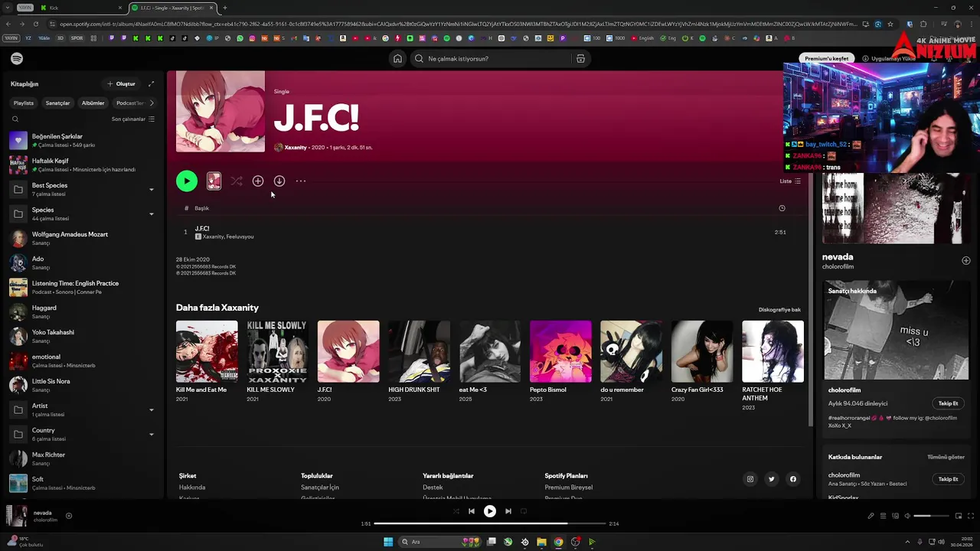980x551 pixels.
Task: Click Oluştur create button
Action: 122,83
